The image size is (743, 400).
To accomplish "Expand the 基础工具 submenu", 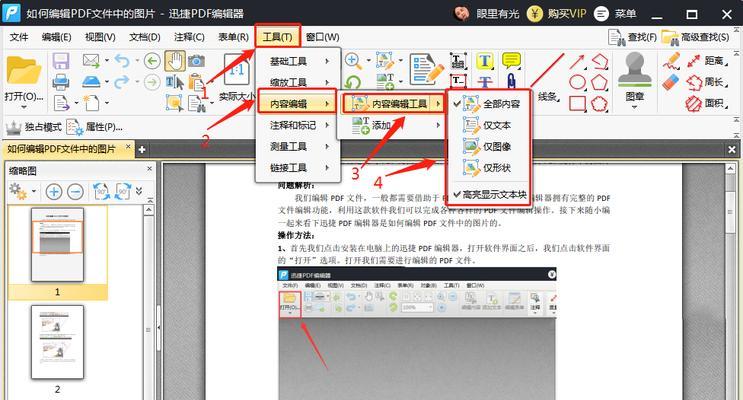I will (298, 61).
